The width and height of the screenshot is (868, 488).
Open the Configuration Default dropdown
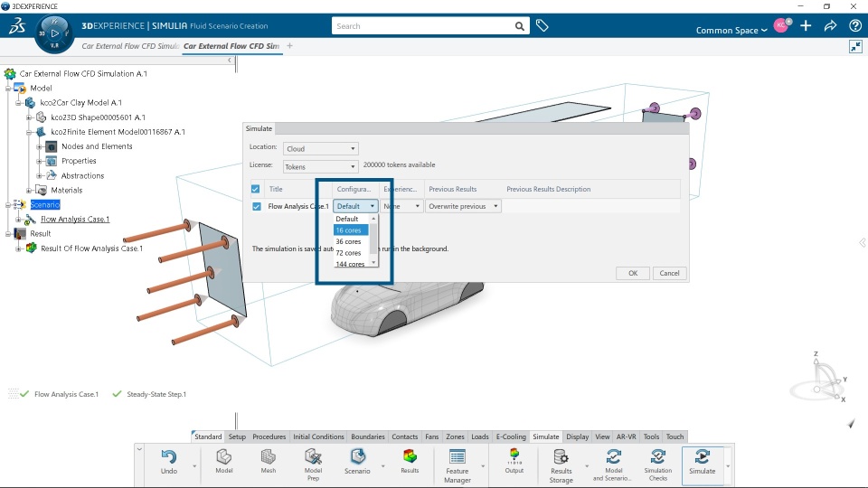[x=355, y=206]
